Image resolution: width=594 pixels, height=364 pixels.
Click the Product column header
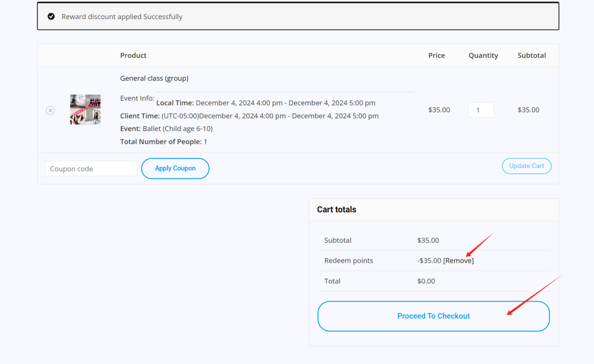pyautogui.click(x=133, y=56)
